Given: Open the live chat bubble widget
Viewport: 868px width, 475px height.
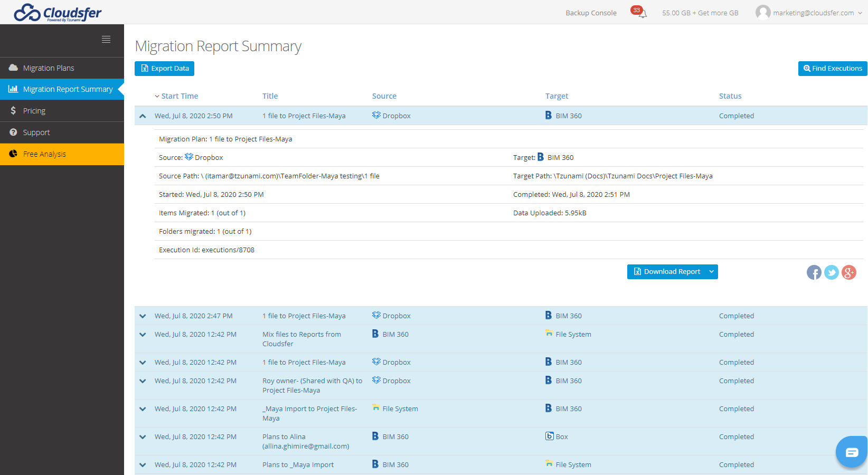Looking at the screenshot, I should [851, 452].
